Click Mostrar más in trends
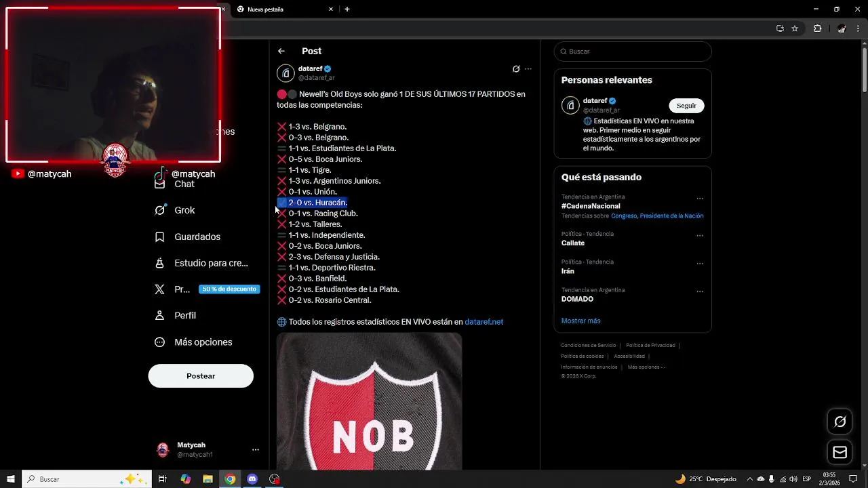Screen dimensions: 868x488 pos(580,321)
